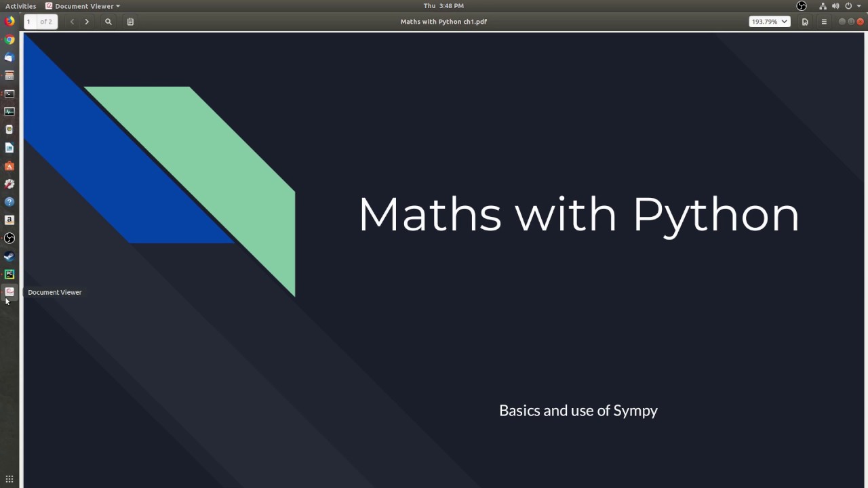Expand the system menu arrow
The image size is (868, 488).
coord(859,6)
